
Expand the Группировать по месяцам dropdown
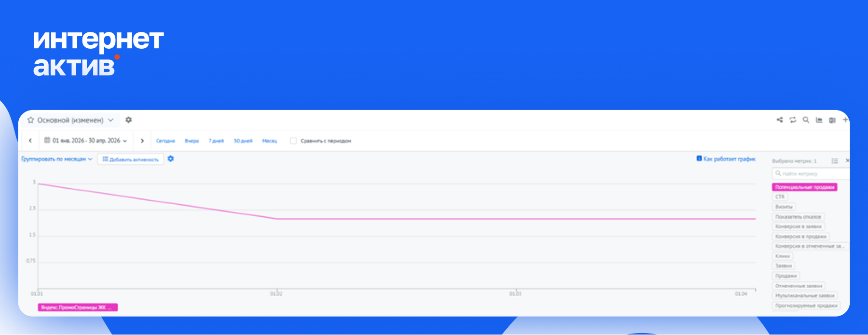(x=56, y=159)
